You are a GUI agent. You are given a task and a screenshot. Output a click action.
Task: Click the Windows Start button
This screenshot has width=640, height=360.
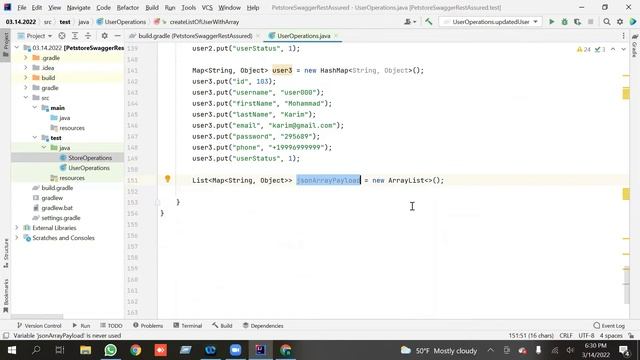[12, 350]
